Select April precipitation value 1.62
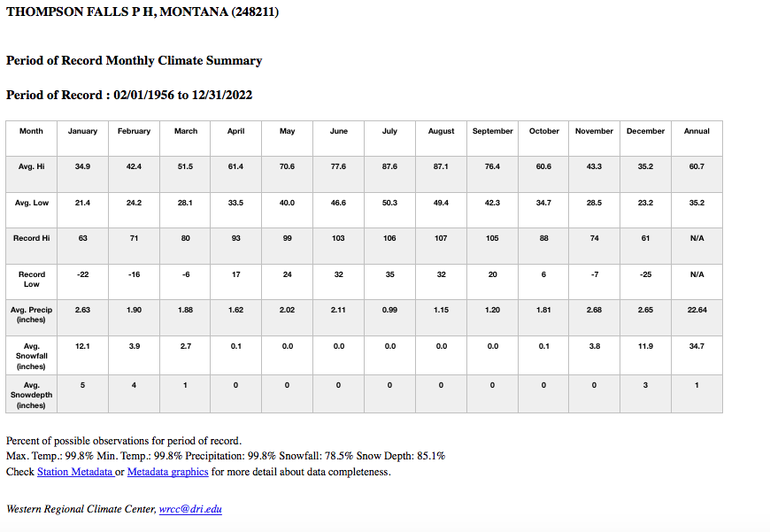The width and height of the screenshot is (770, 532). point(235,310)
